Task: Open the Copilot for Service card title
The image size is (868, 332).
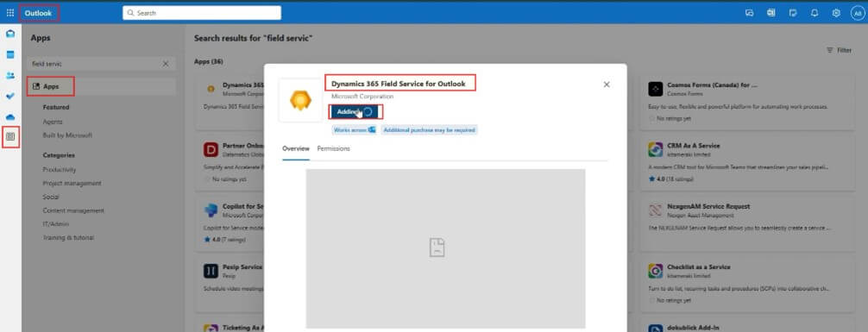Action: (243, 206)
